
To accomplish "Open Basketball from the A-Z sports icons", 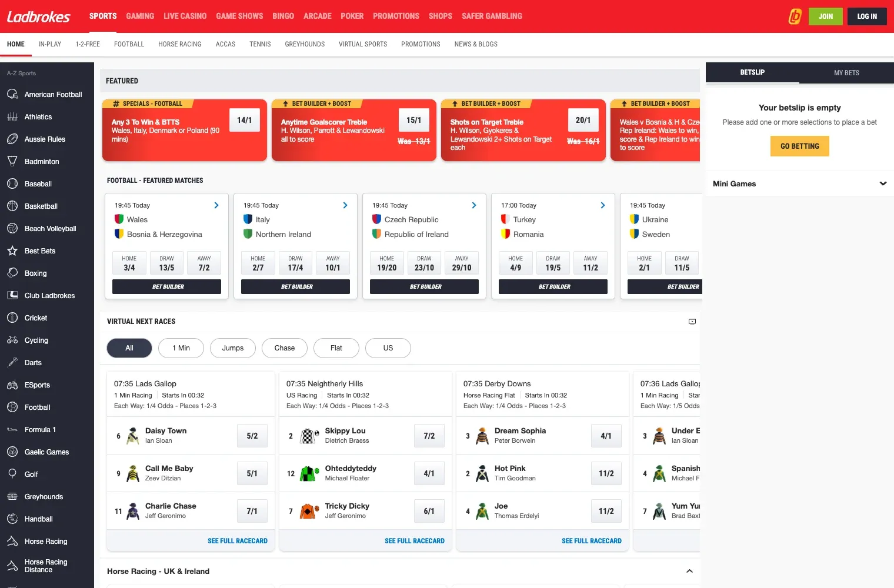I will (x=12, y=206).
